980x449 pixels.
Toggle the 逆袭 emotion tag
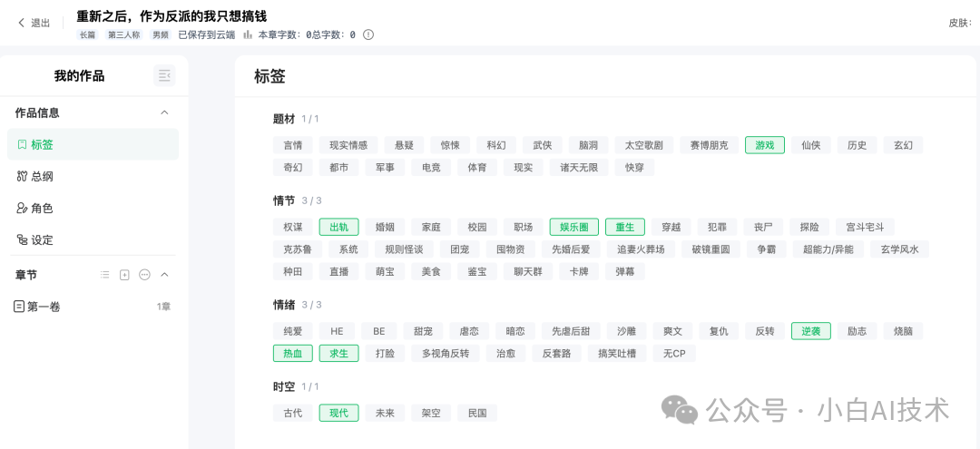click(810, 331)
